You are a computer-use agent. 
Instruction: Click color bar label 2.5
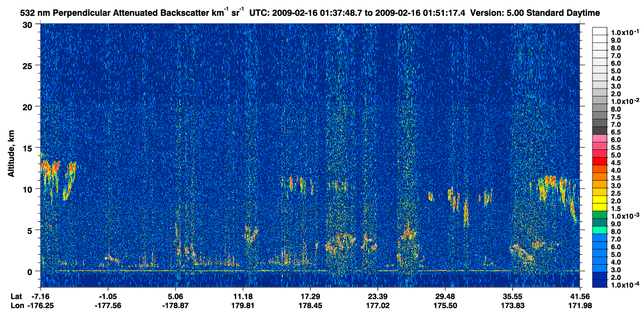click(615, 194)
